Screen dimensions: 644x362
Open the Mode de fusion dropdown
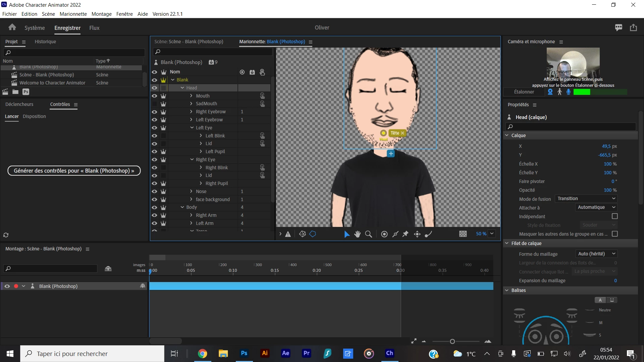586,199
